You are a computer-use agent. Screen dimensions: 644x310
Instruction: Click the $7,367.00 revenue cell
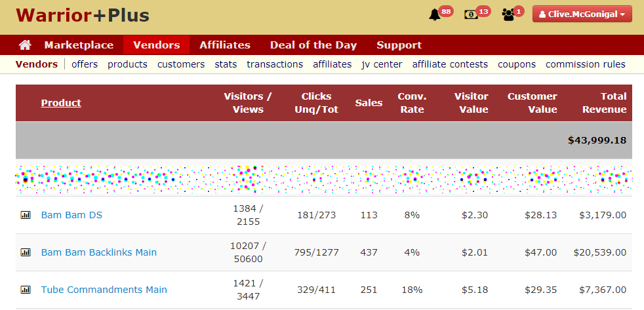(x=603, y=290)
